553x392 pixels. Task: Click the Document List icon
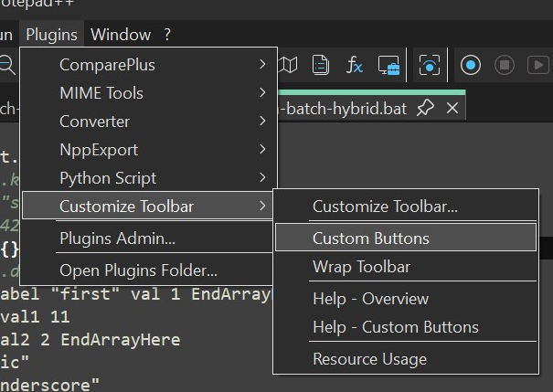tap(321, 65)
